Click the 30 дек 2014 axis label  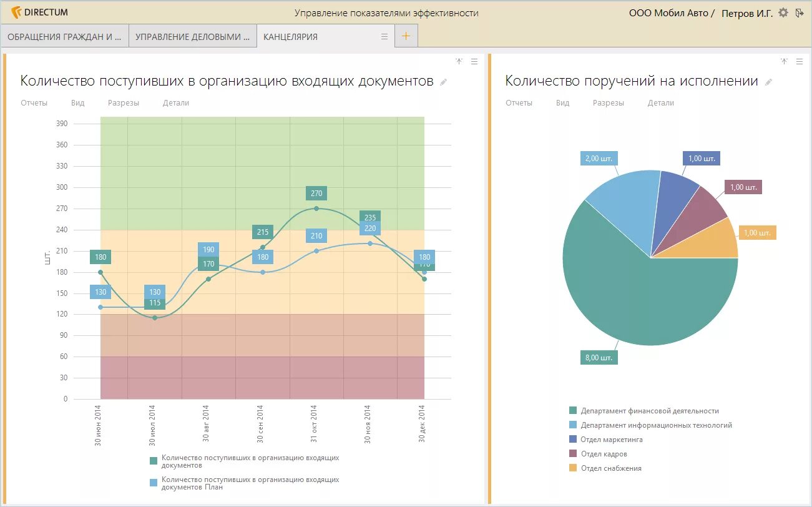(422, 424)
